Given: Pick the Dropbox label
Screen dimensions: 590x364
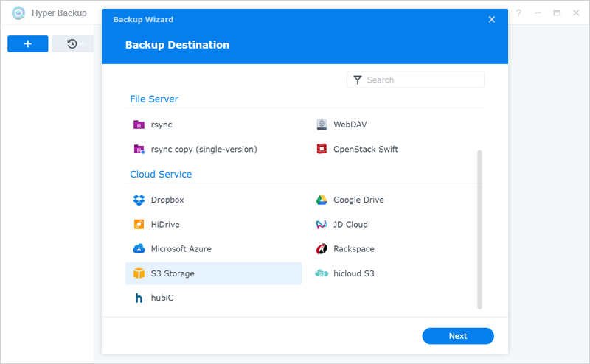Looking at the screenshot, I should 167,200.
